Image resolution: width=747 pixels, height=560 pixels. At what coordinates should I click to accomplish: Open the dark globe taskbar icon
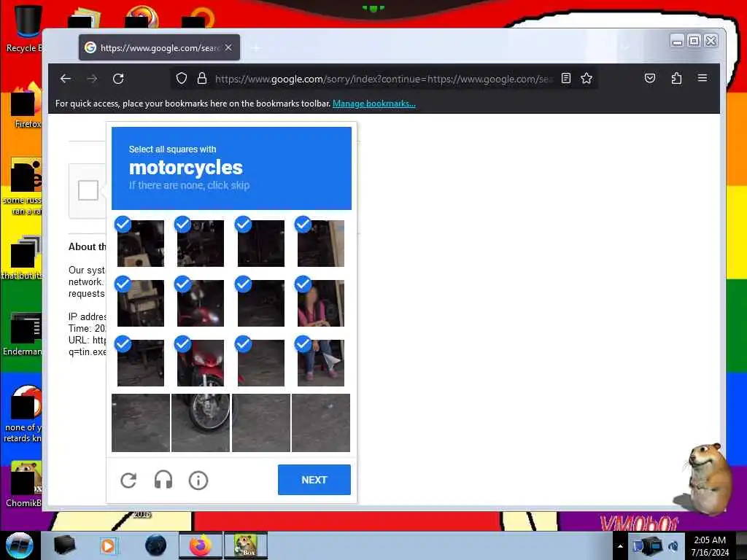(x=156, y=545)
